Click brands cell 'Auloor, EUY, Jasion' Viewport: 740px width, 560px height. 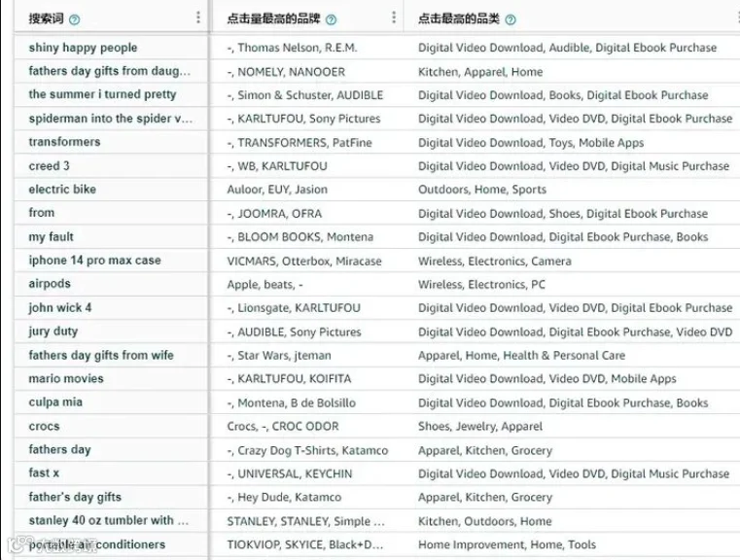pyautogui.click(x=277, y=190)
